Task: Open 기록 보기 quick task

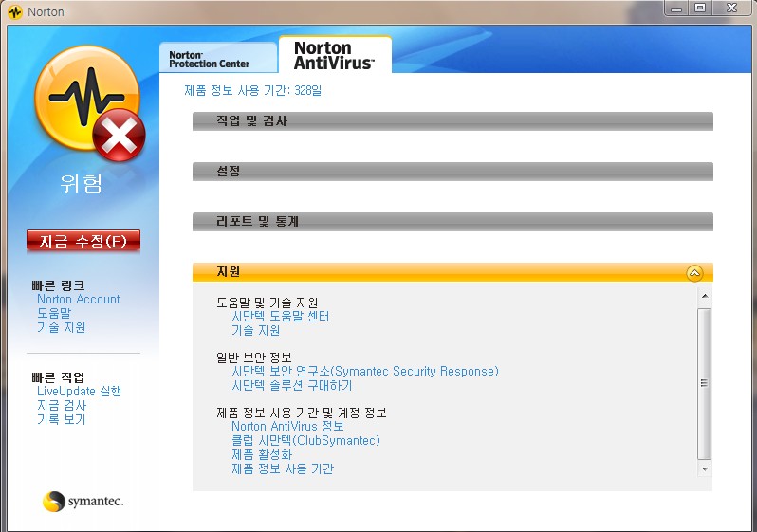Action: [62, 419]
